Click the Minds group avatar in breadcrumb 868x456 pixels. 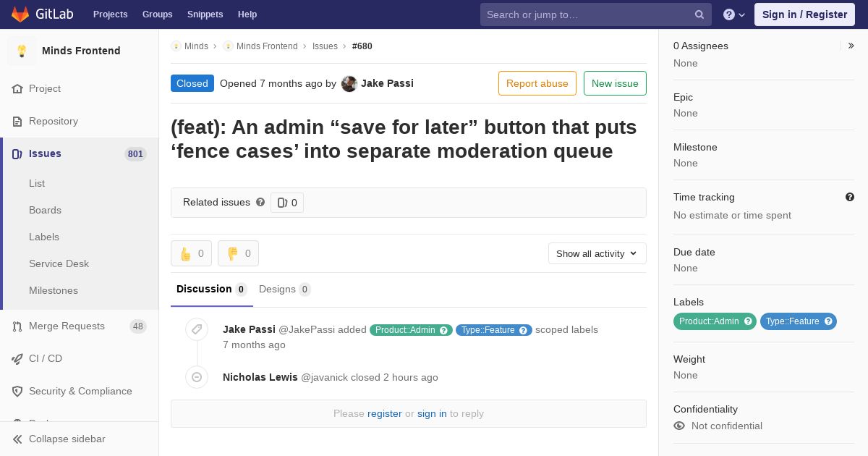pyautogui.click(x=176, y=46)
